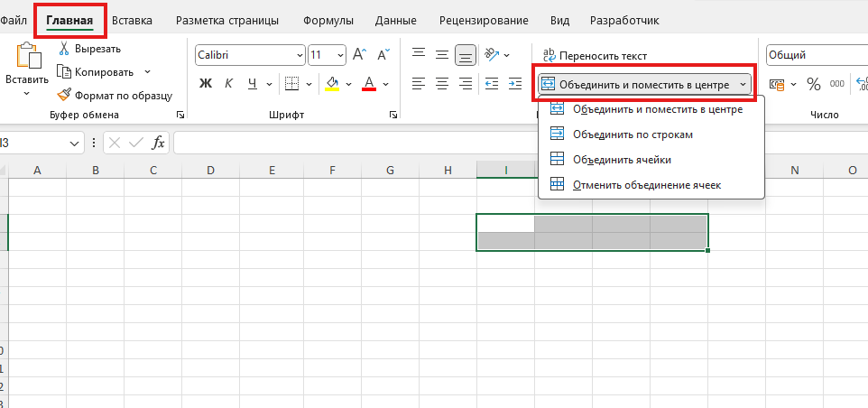The width and height of the screenshot is (868, 408).
Task: Click the decrease indent icon
Action: 492,84
